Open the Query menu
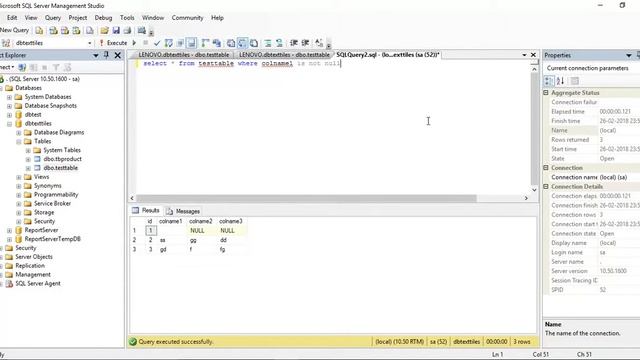Image resolution: width=640 pixels, height=360 pixels. (x=53, y=18)
